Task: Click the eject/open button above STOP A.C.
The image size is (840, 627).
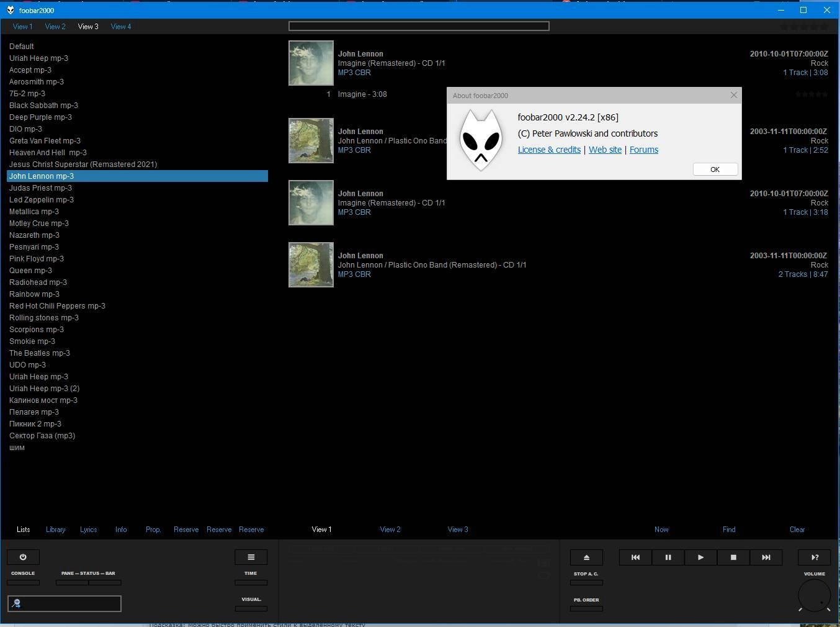Action: pyautogui.click(x=586, y=557)
